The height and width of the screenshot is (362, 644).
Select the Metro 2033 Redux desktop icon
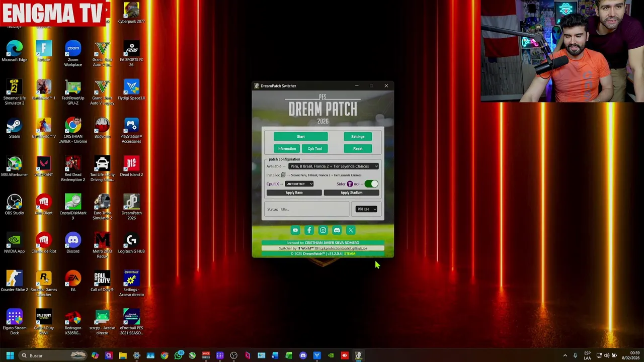[x=102, y=245]
